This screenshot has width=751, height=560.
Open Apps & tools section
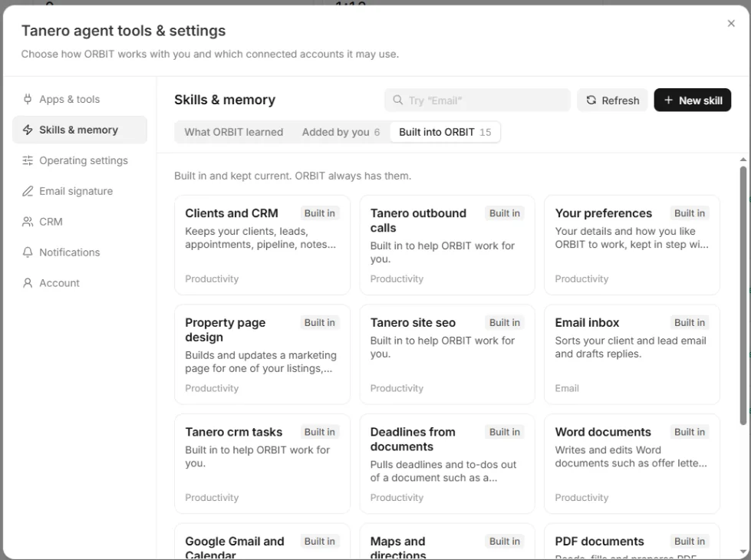tap(80, 99)
